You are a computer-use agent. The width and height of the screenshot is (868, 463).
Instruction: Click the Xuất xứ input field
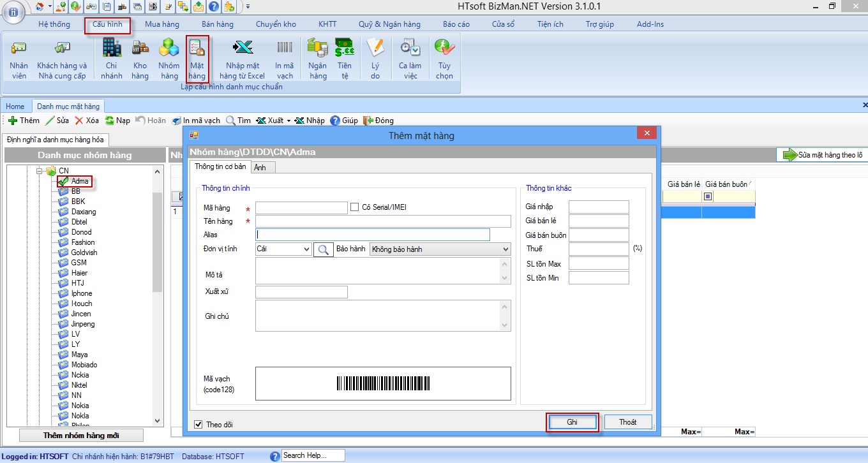coord(301,292)
